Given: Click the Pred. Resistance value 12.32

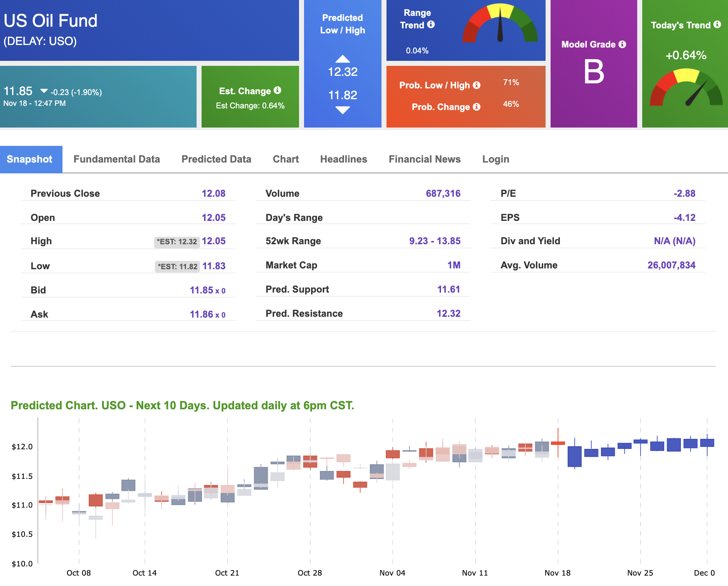Looking at the screenshot, I should [x=449, y=313].
